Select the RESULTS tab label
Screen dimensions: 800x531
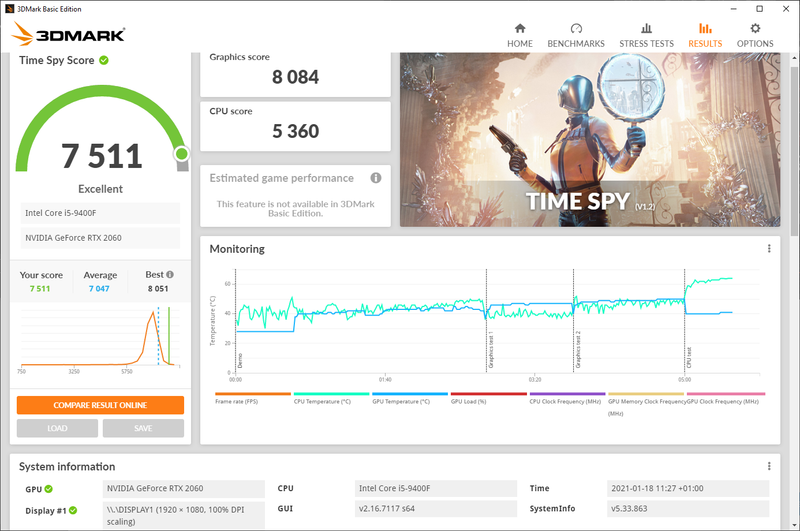(705, 44)
